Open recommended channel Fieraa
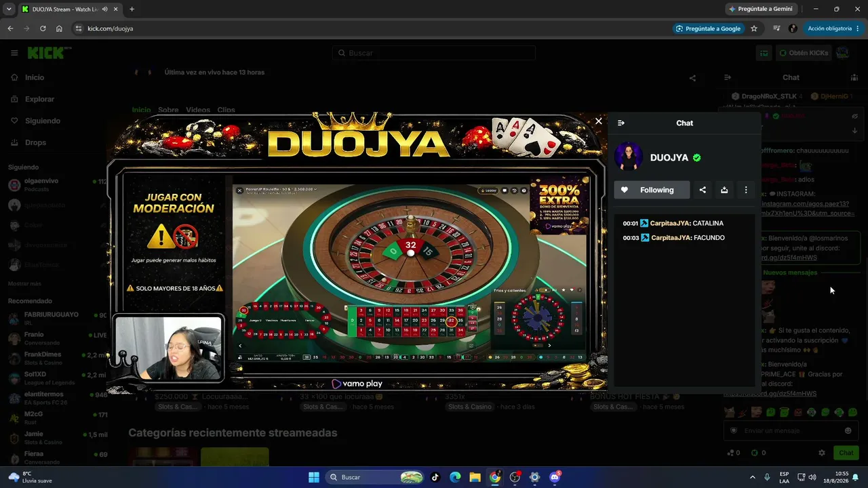The height and width of the screenshot is (488, 868). (58, 457)
